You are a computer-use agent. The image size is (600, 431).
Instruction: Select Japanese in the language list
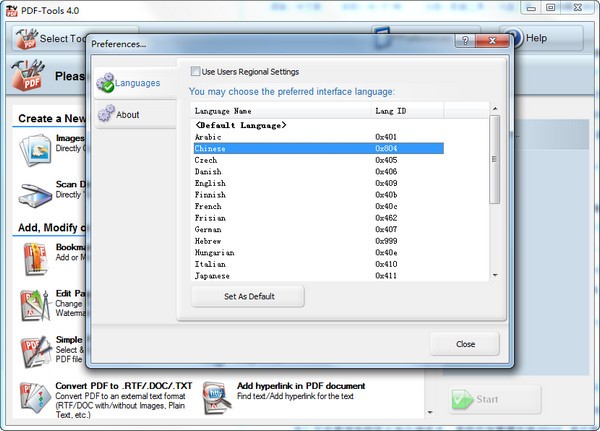click(319, 276)
